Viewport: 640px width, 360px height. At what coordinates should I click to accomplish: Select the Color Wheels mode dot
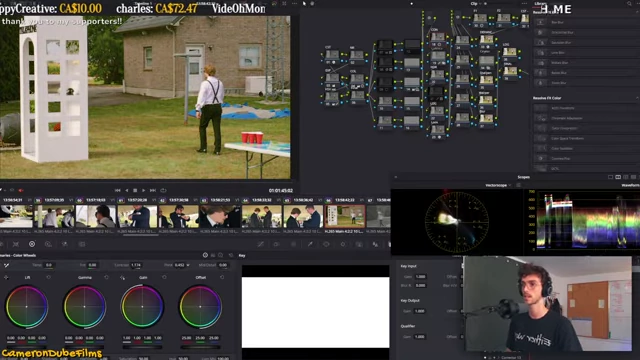point(205,255)
